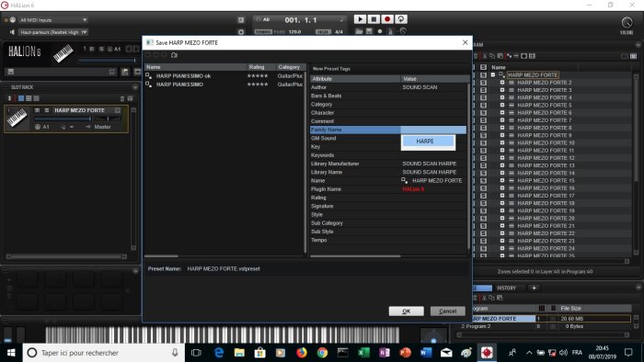Click the trash icon in the Slot Rack toolbar
The image size is (644, 362).
tap(122, 98)
